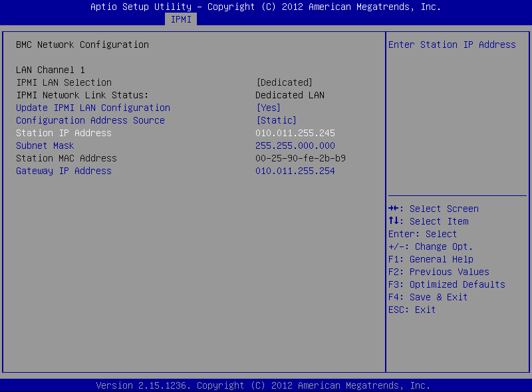Click the ESC: Exit legend entry
This screenshot has height=392, width=532.
pos(412,310)
